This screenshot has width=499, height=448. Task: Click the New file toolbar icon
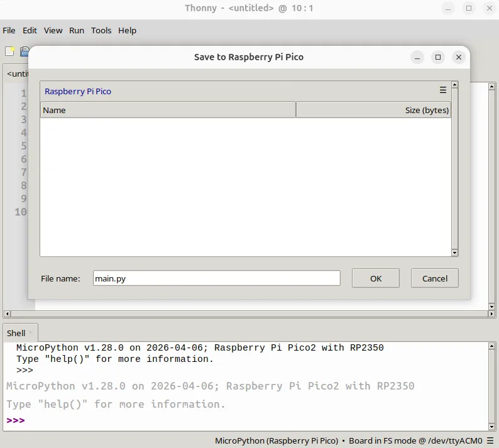tap(10, 52)
